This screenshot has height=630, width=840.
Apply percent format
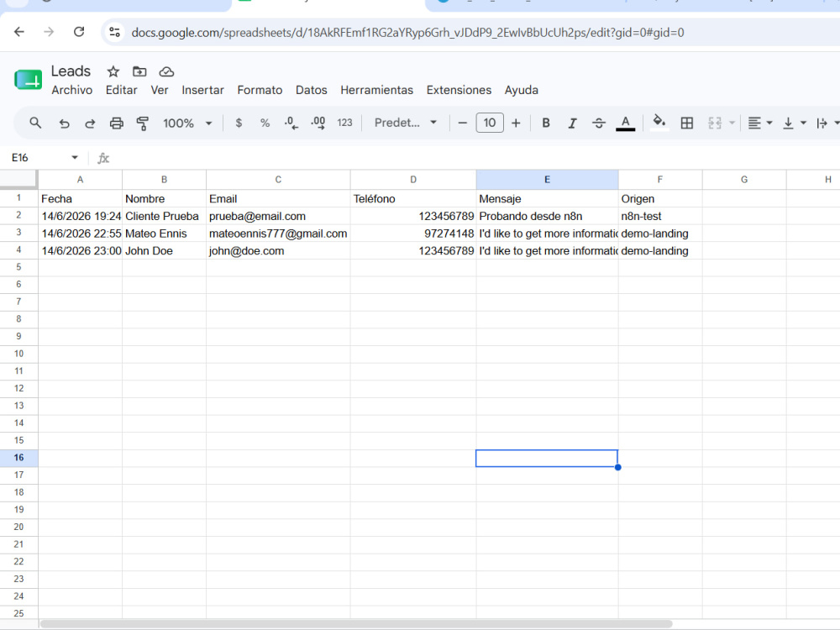click(x=265, y=123)
